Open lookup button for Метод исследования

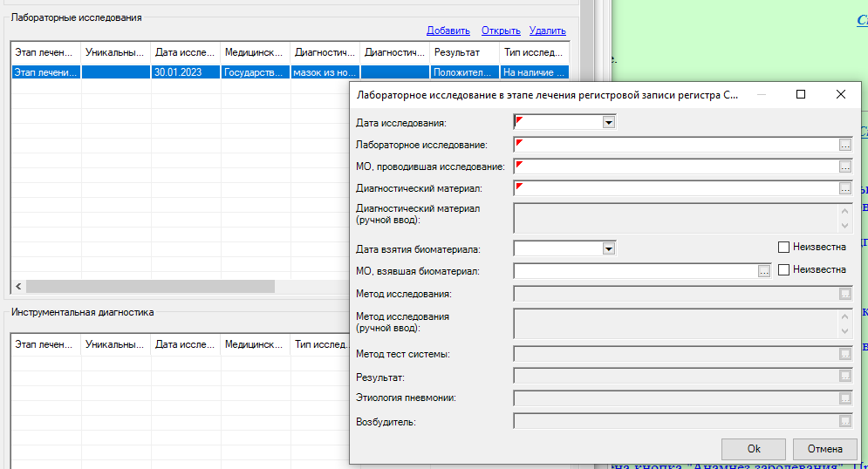coord(844,294)
